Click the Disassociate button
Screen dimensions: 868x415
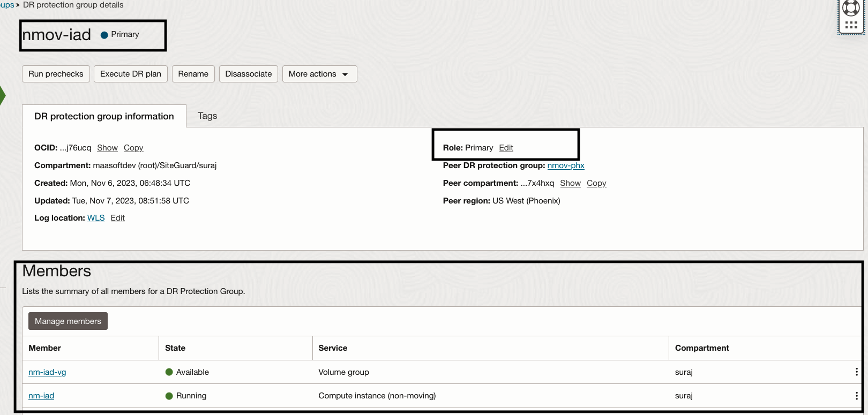[x=249, y=74]
